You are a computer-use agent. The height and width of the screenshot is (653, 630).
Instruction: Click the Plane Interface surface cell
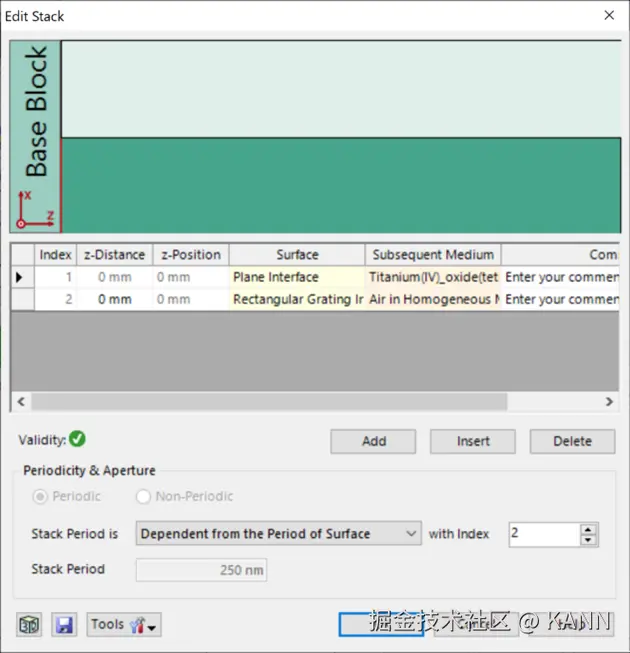[x=297, y=277]
